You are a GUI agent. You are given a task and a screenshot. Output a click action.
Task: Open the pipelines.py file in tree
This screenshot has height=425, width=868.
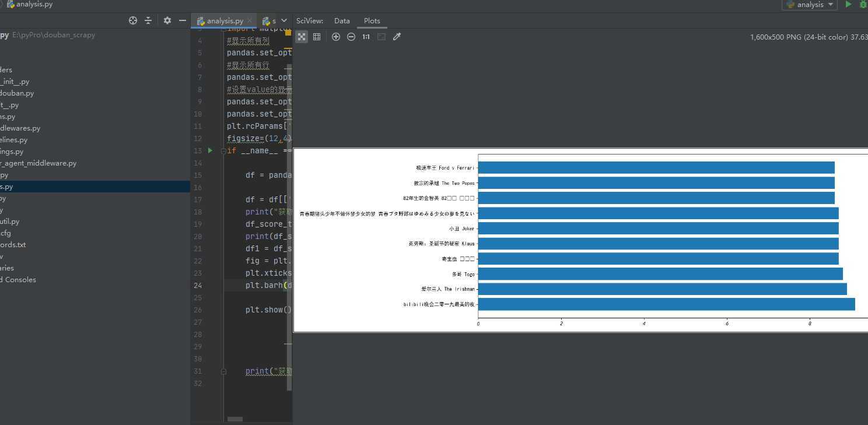click(14, 140)
